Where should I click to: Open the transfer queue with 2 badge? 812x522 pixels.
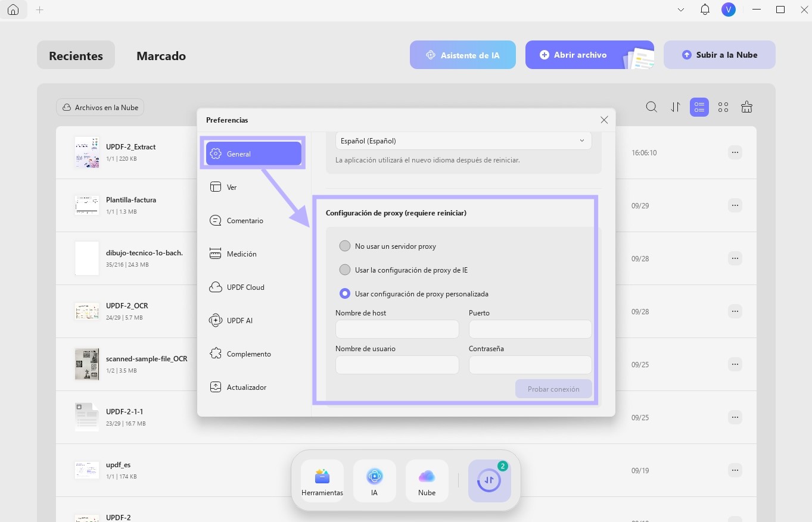point(490,481)
